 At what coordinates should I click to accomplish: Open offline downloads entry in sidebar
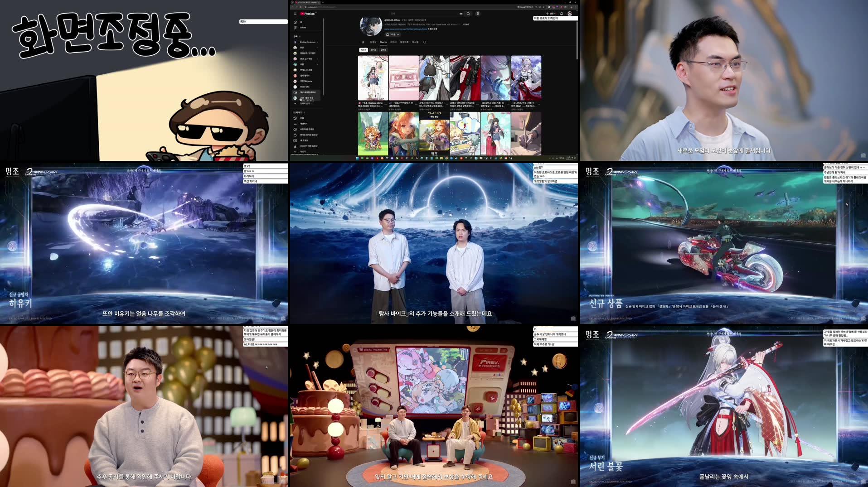tap(306, 146)
